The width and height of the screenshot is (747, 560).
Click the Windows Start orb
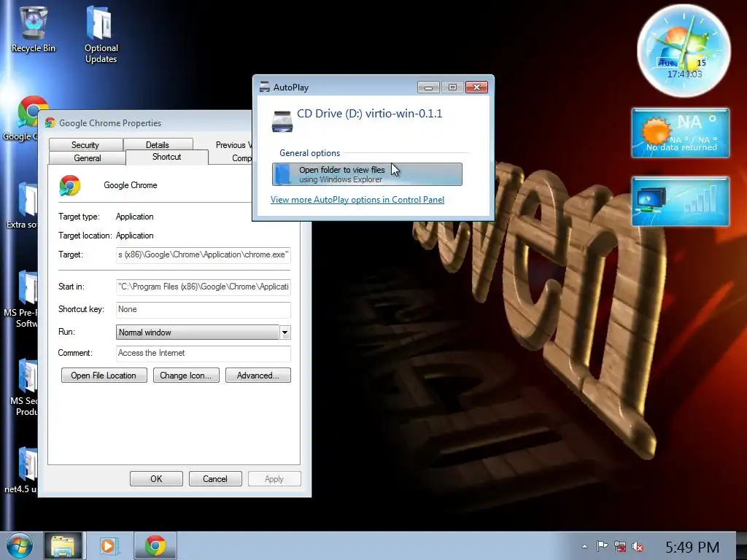coord(19,545)
